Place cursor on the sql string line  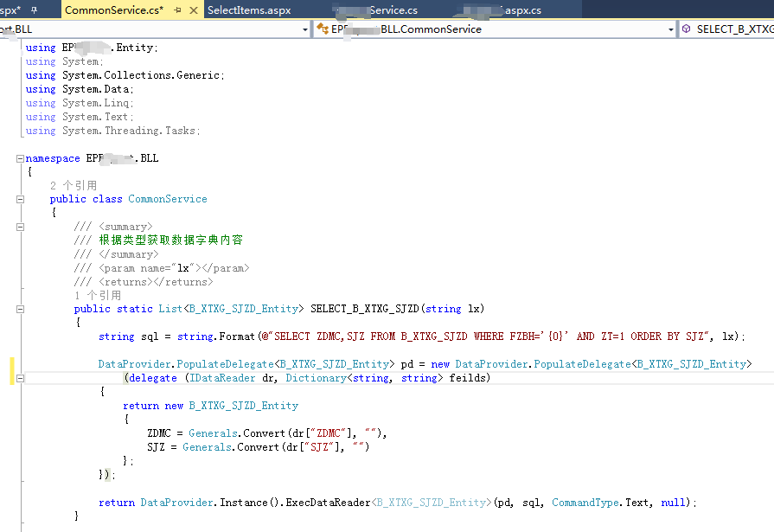tap(259, 336)
